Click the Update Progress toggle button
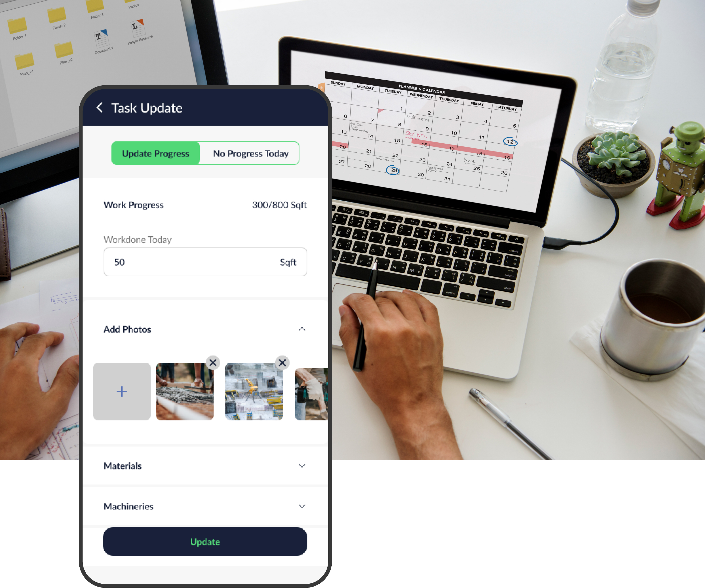The image size is (705, 588). [155, 153]
